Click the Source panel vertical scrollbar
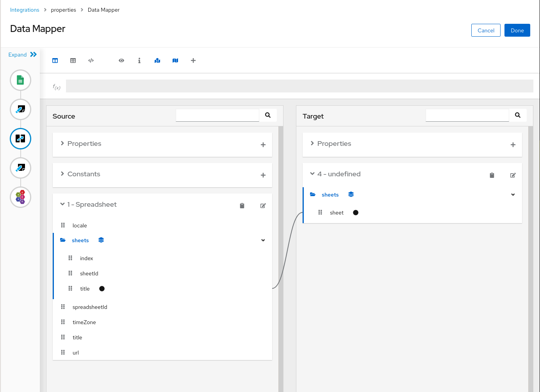 point(281,259)
